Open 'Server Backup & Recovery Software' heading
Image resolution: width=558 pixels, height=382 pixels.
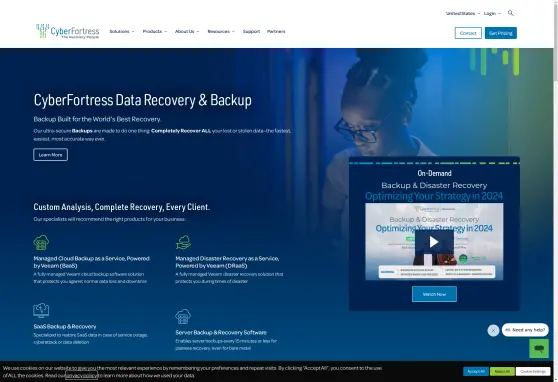tap(221, 333)
